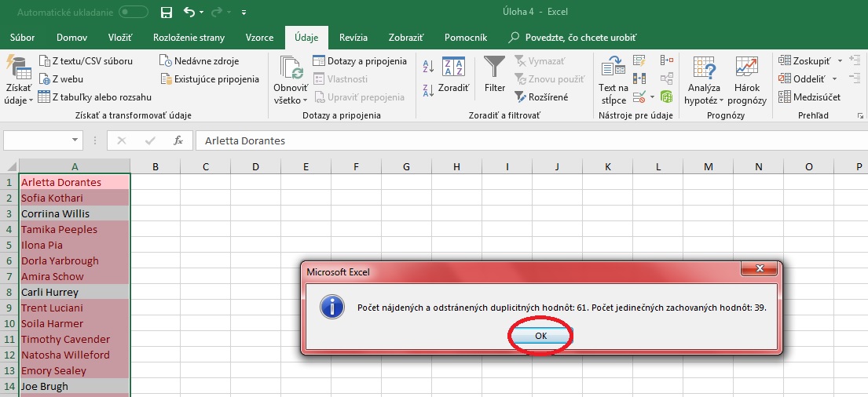Screen dimensions: 868x397
Task: Save the workbook with the diskette icon
Action: tap(166, 13)
